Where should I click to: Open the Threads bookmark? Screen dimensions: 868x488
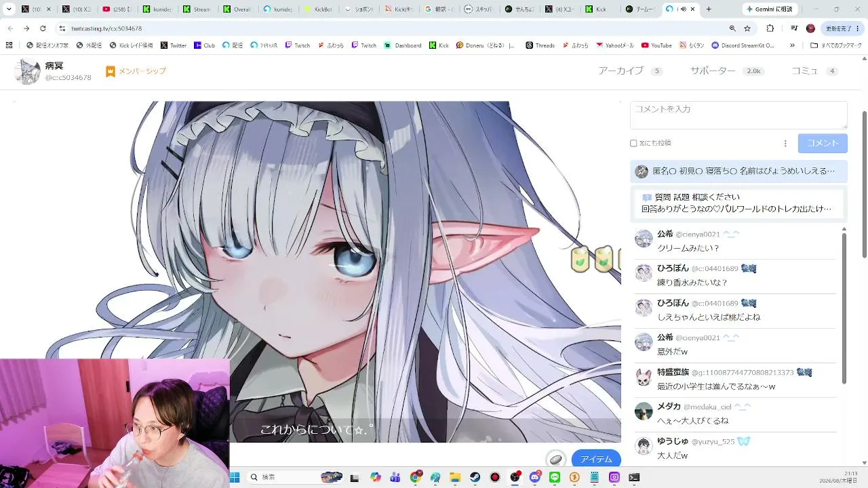540,45
